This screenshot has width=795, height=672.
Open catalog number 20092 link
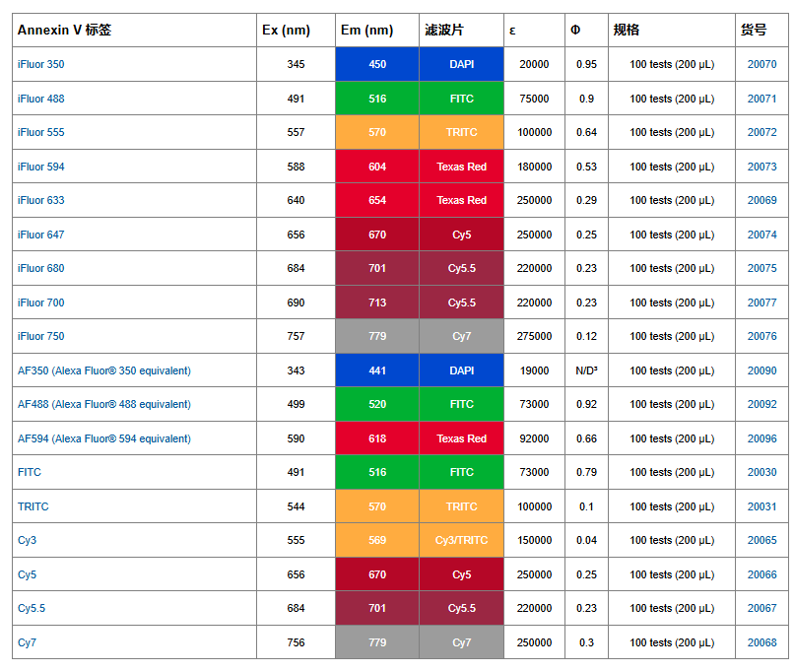(x=762, y=404)
